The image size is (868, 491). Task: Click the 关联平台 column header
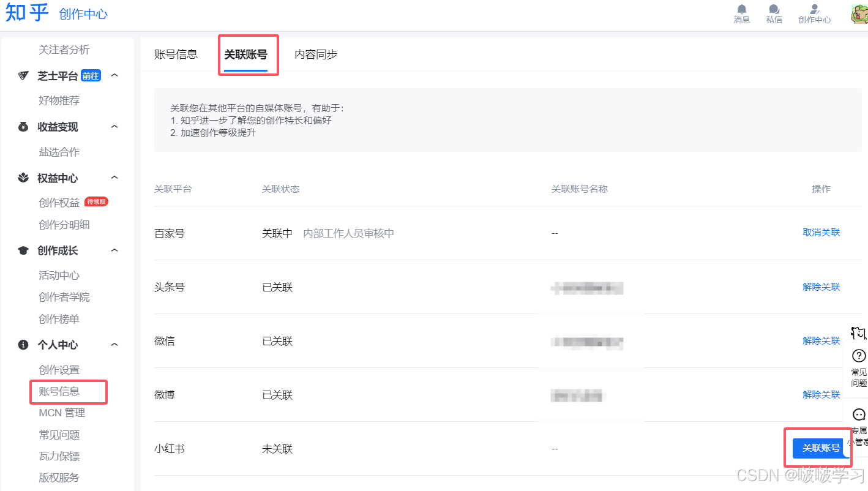coord(173,189)
